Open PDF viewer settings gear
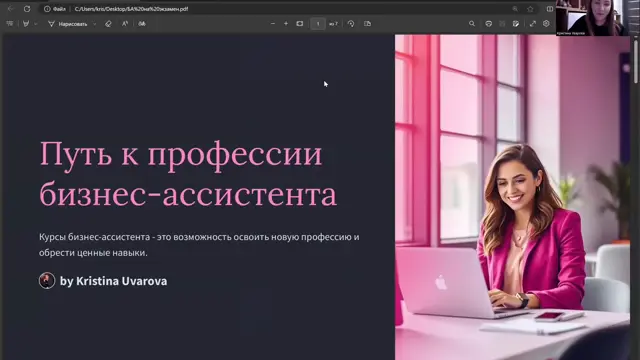The image size is (640, 360). pyautogui.click(x=546, y=24)
